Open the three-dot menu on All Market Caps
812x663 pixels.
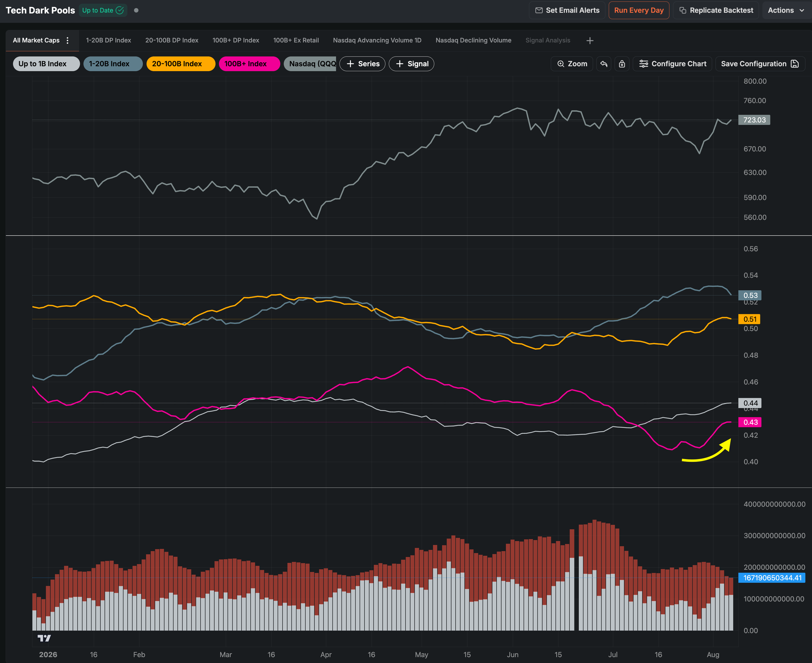click(68, 41)
